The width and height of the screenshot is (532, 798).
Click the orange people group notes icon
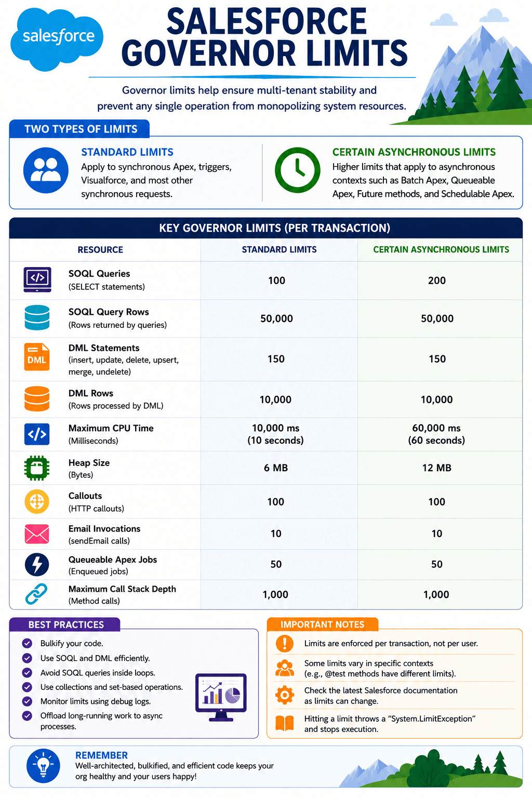pyautogui.click(x=285, y=668)
